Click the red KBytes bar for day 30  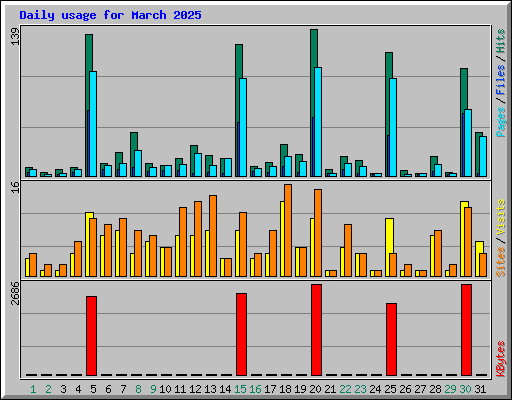pos(466,330)
